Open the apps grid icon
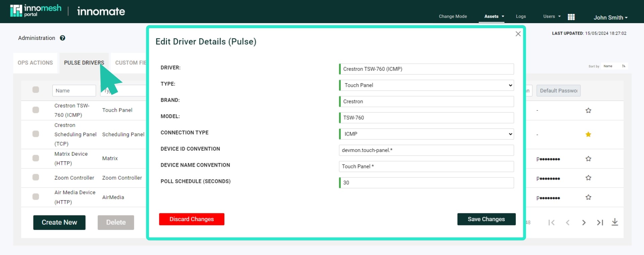The height and width of the screenshot is (255, 644). tap(571, 17)
